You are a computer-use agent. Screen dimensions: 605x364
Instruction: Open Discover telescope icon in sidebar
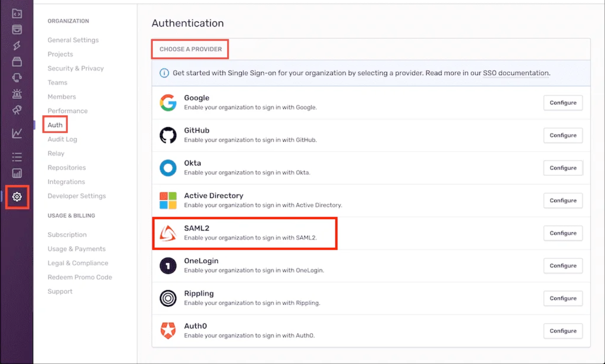point(17,110)
